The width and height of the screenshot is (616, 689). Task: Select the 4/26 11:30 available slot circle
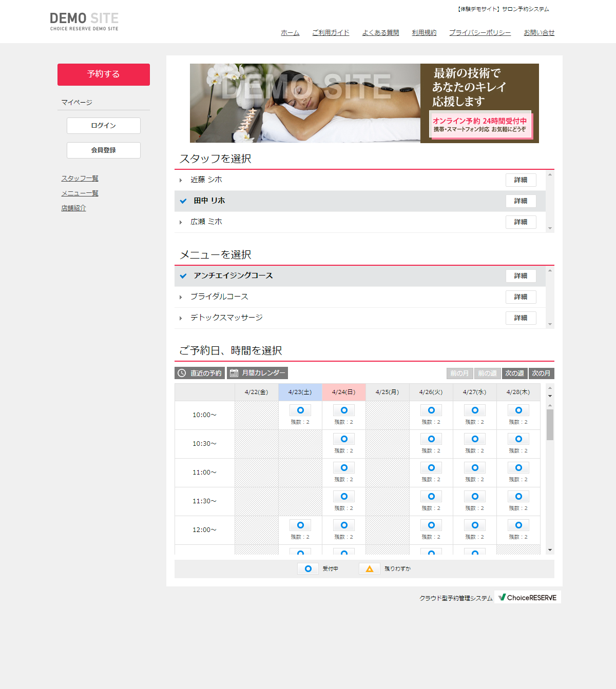tap(431, 497)
